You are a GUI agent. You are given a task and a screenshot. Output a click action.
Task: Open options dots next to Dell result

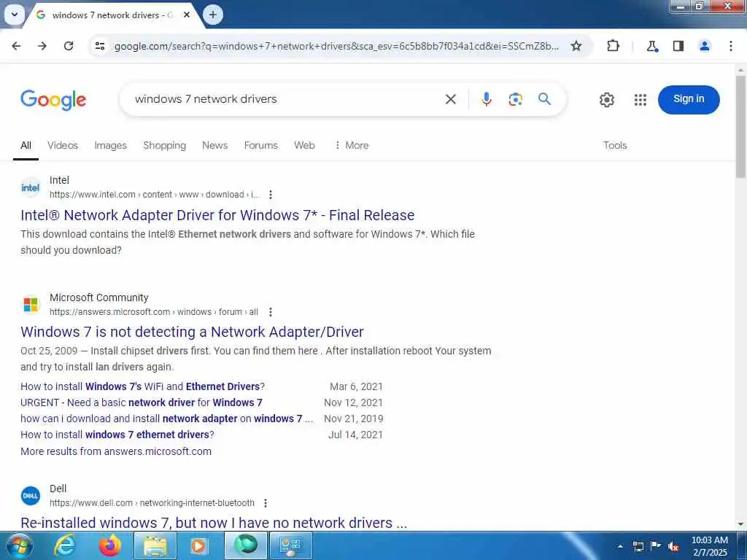pyautogui.click(x=266, y=503)
